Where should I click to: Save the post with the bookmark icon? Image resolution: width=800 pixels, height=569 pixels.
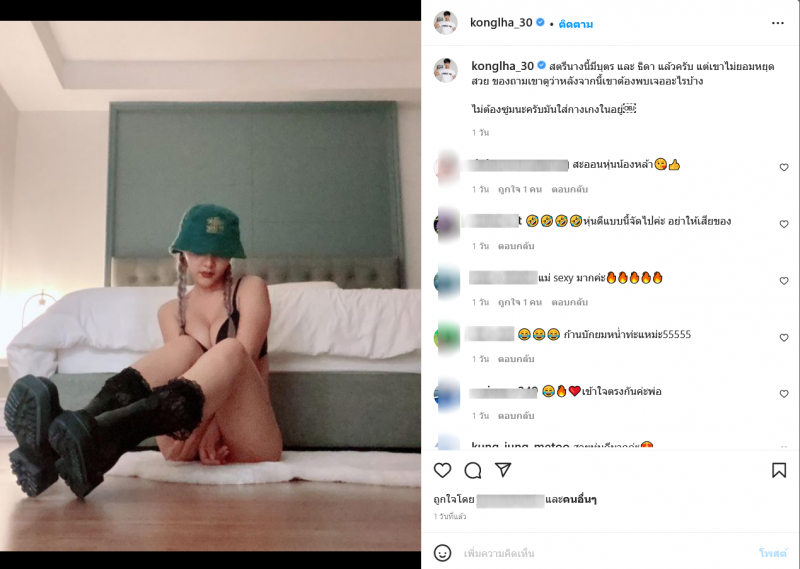[779, 470]
